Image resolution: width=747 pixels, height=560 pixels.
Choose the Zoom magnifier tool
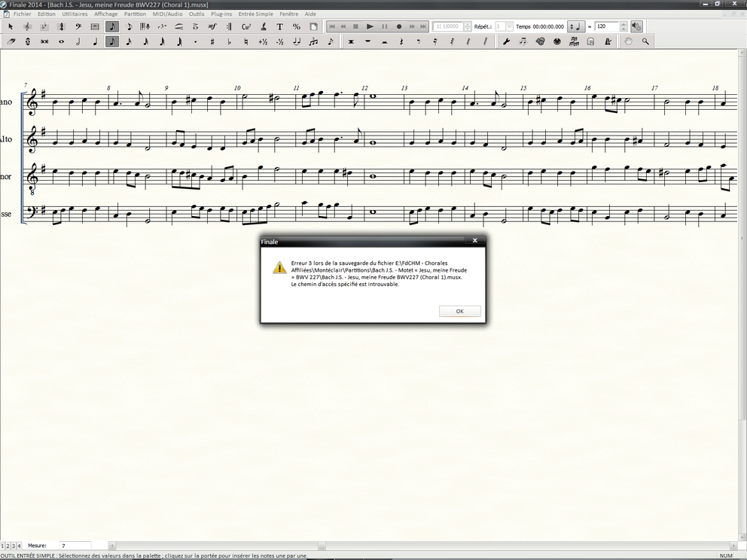pos(645,42)
